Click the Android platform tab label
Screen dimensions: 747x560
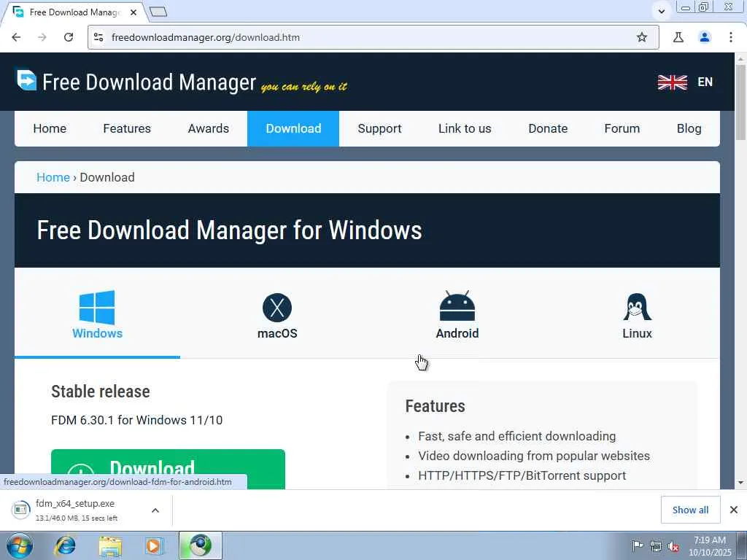(x=457, y=333)
